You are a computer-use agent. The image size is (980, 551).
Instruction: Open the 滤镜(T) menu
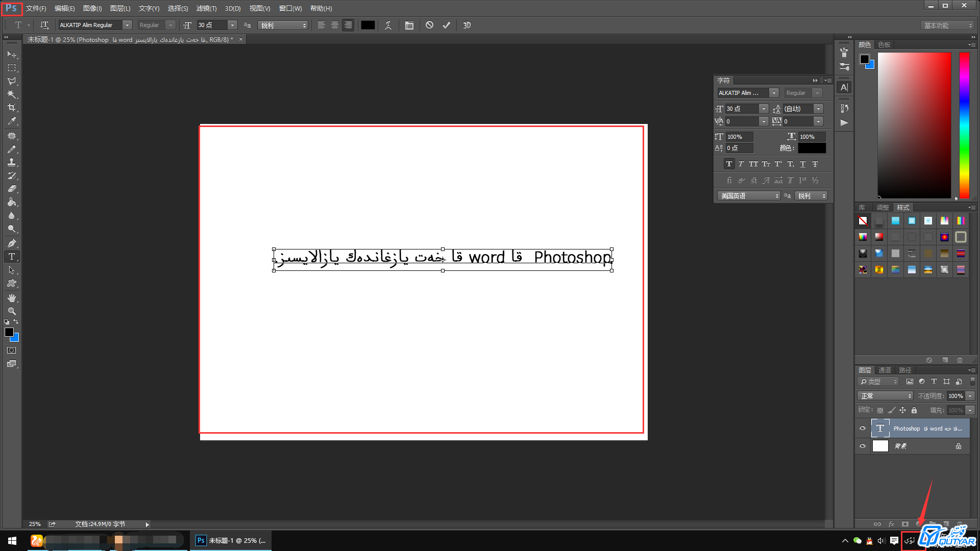(206, 8)
